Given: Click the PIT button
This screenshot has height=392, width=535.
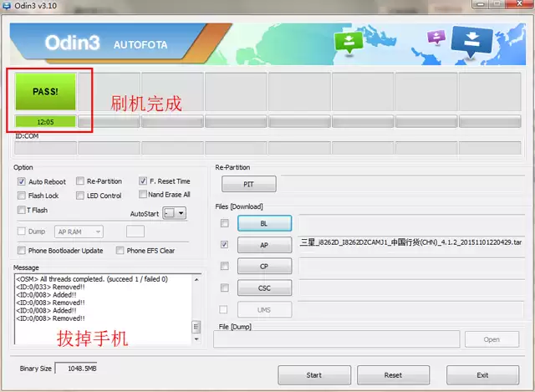Looking at the screenshot, I should click(x=248, y=185).
